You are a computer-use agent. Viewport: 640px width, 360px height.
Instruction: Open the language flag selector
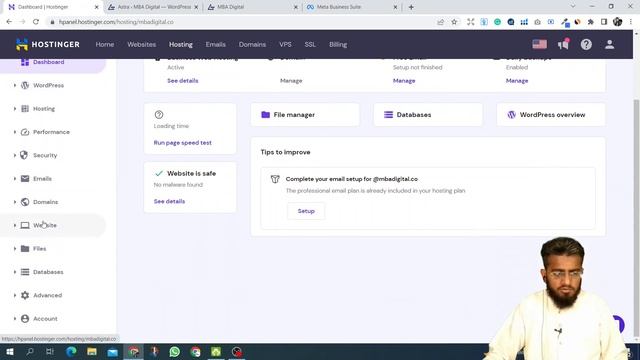(x=540, y=44)
